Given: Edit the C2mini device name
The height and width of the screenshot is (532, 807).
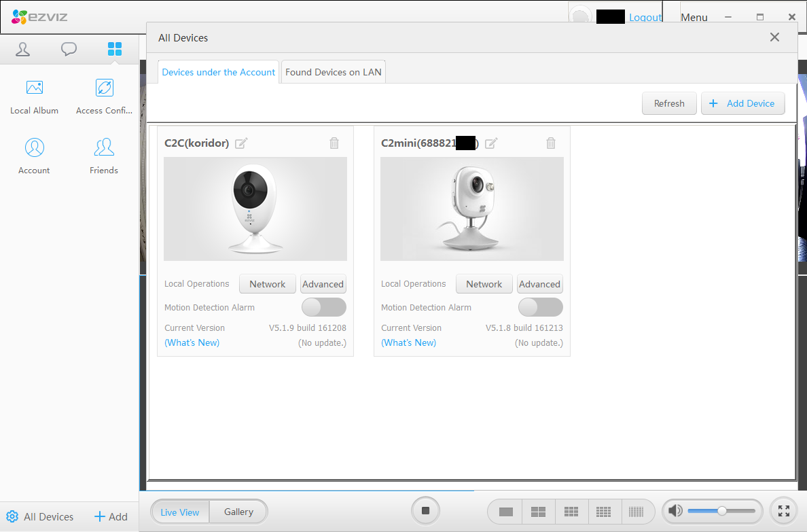Looking at the screenshot, I should 492,143.
